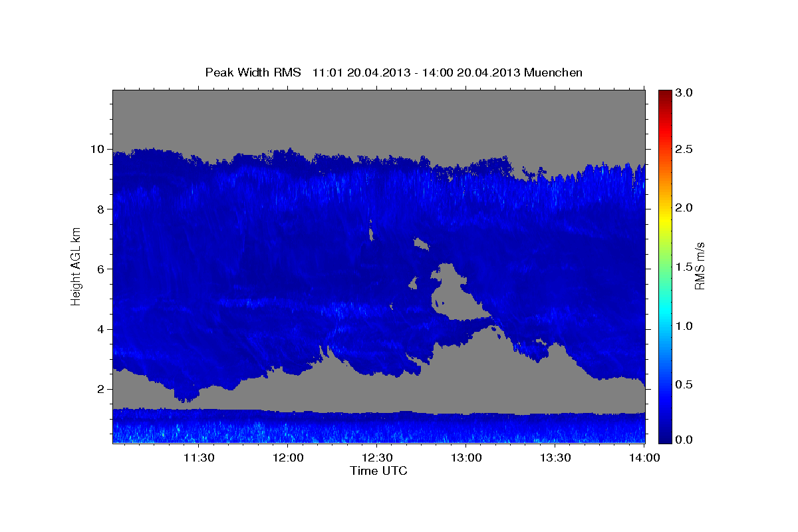Click the '13:30' time axis label
The height and width of the screenshot is (532, 798).
coord(555,458)
